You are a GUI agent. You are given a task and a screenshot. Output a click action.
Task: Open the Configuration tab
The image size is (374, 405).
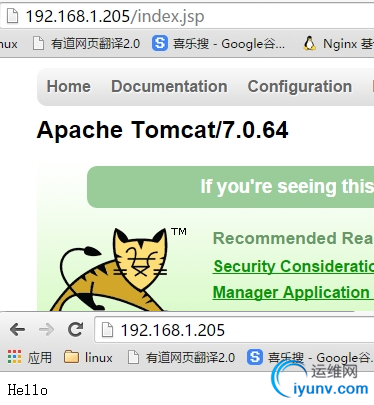[x=300, y=87]
